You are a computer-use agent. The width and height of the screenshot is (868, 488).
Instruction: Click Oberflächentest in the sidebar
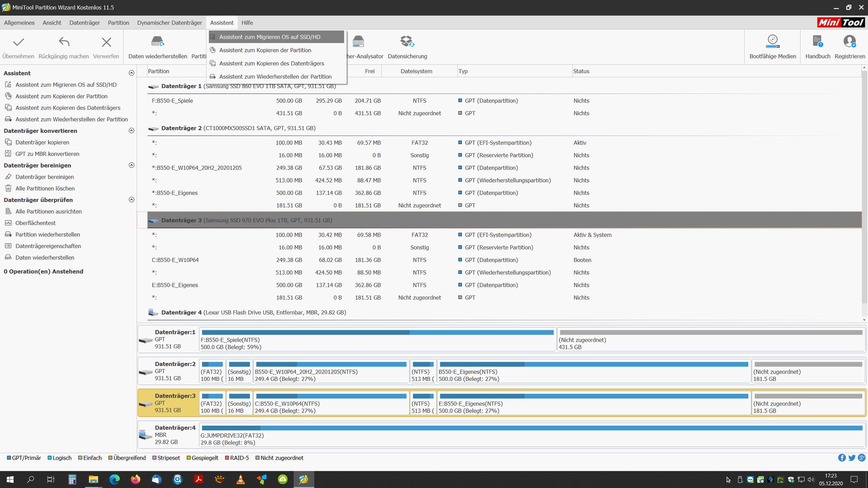point(35,223)
